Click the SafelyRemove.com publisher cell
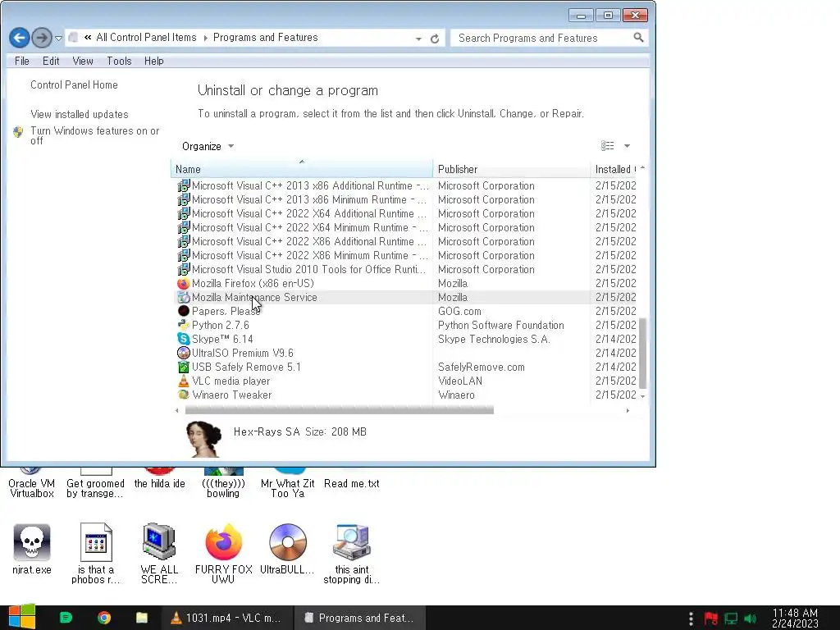The image size is (840, 630). [481, 367]
